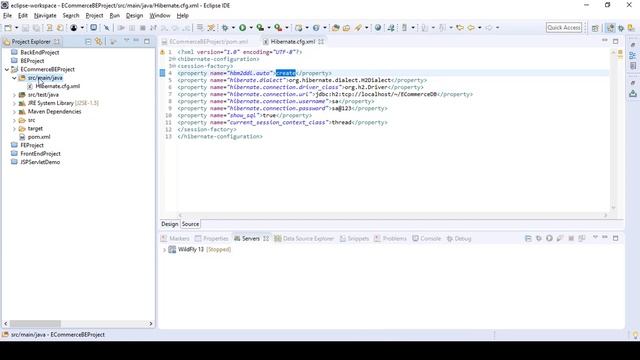Open the Snippets view tab
640x360 pixels.
(x=354, y=238)
